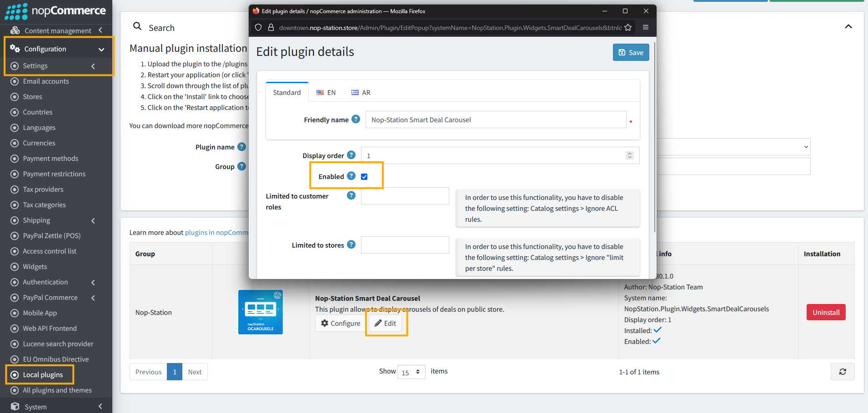Switch to the EN language tab
The height and width of the screenshot is (413, 868).
pyautogui.click(x=326, y=92)
